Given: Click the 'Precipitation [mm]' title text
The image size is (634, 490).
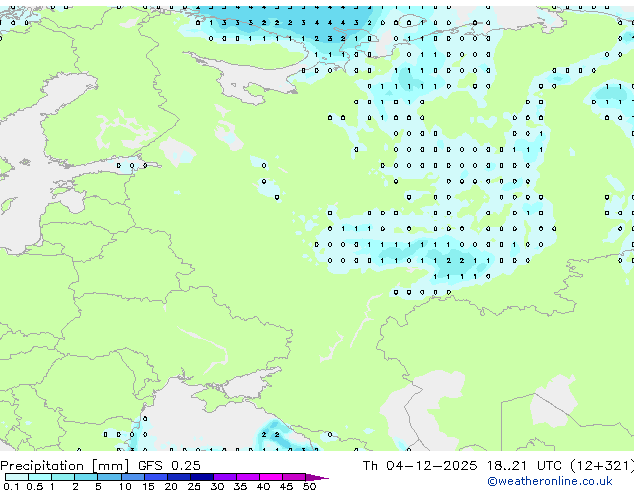Looking at the screenshot, I should [x=65, y=466].
